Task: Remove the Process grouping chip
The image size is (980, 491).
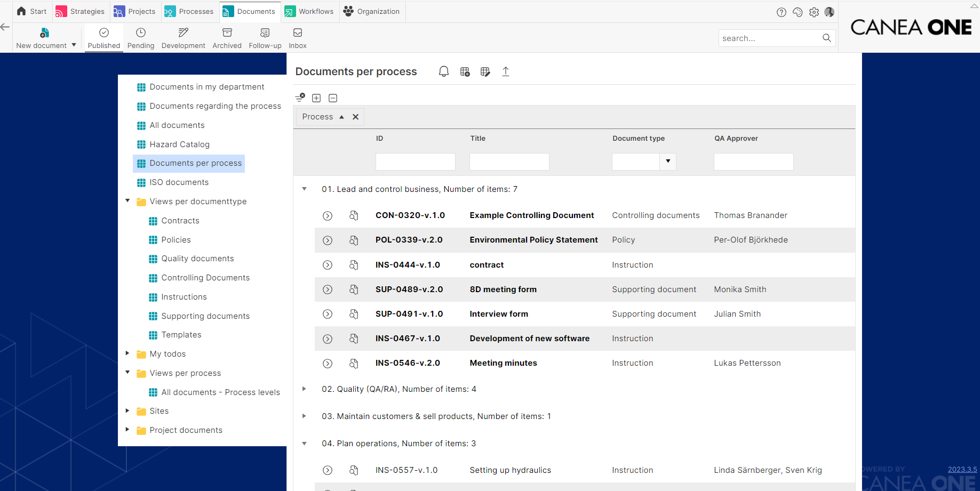Action: point(355,117)
